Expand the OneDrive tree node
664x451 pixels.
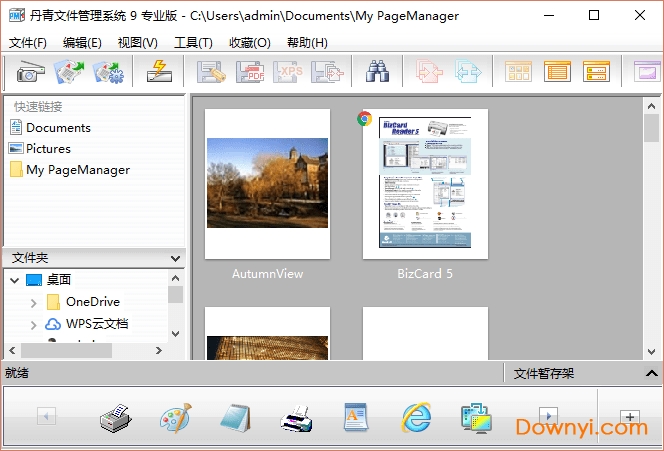click(x=34, y=302)
